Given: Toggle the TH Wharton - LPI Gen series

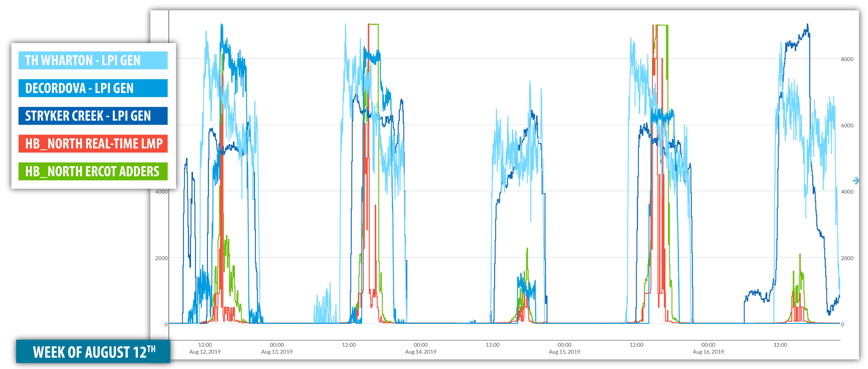Looking at the screenshot, I should [x=93, y=60].
